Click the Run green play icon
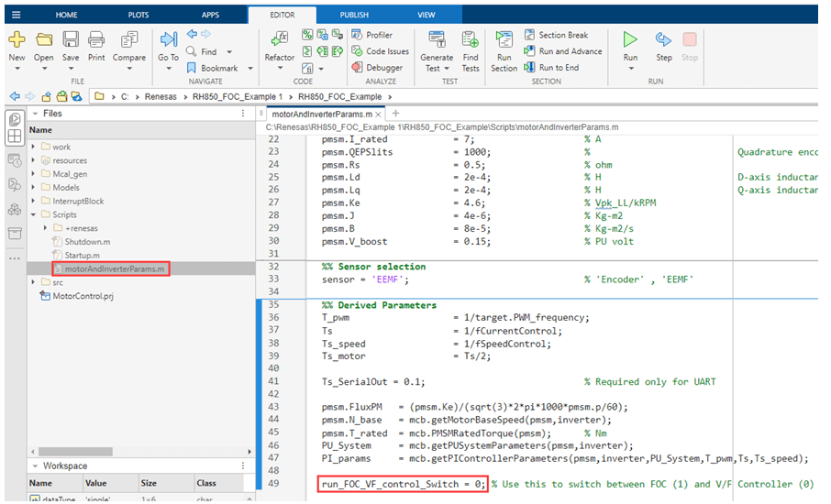Viewport: 831px width, 504px height. click(630, 40)
